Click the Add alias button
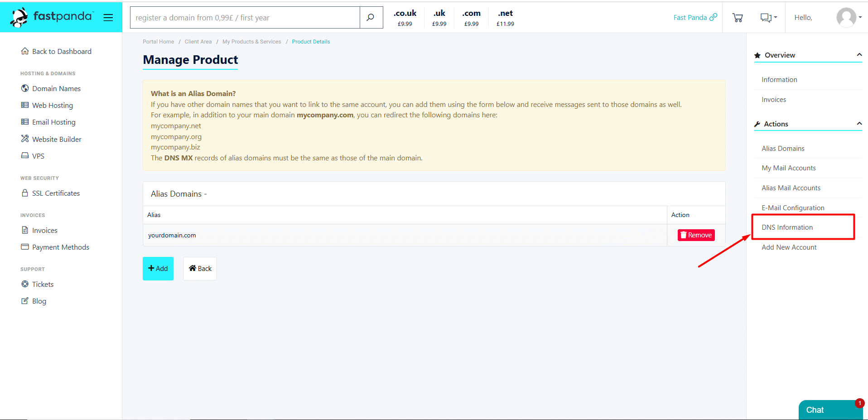 (x=158, y=269)
